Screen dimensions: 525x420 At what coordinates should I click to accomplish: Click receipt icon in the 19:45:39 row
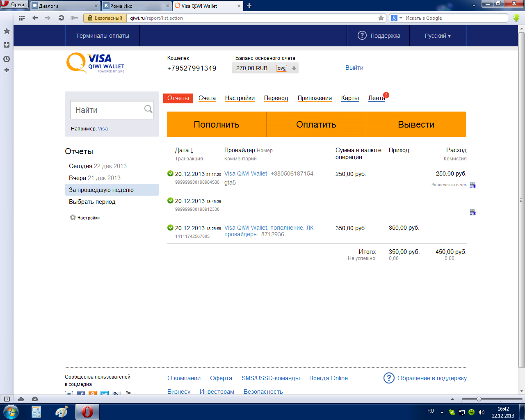[472, 212]
